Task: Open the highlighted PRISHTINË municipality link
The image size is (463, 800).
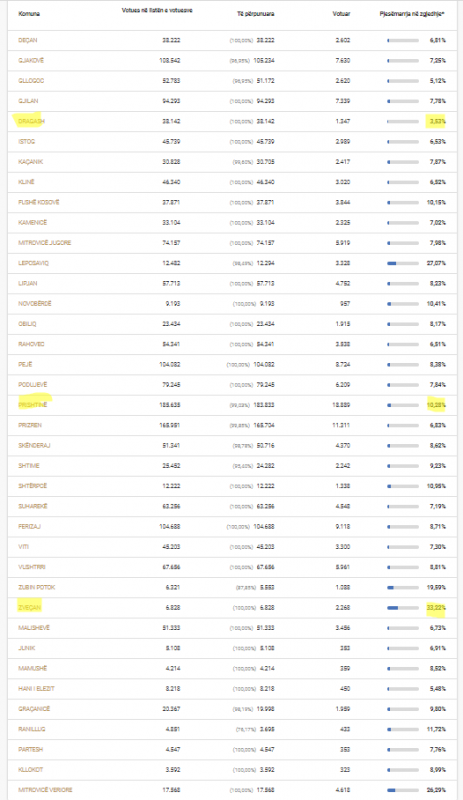Action: tap(33, 405)
